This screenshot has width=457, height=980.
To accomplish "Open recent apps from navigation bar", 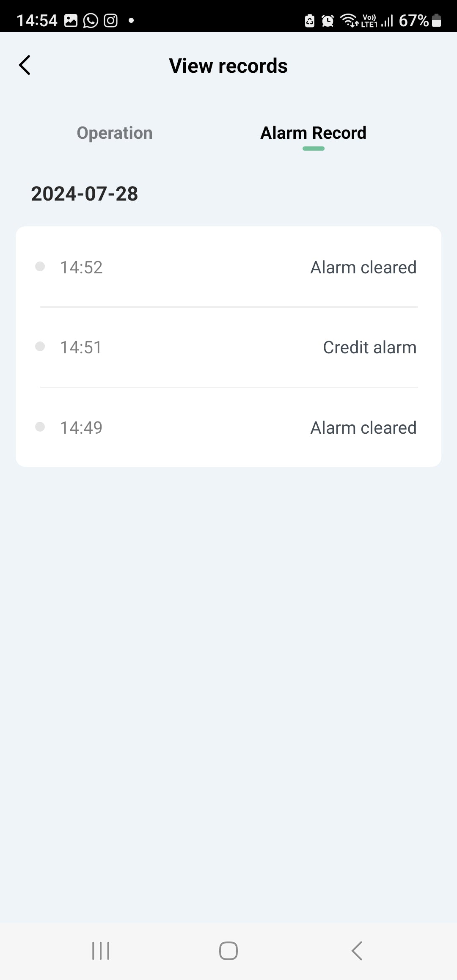I will [x=101, y=951].
